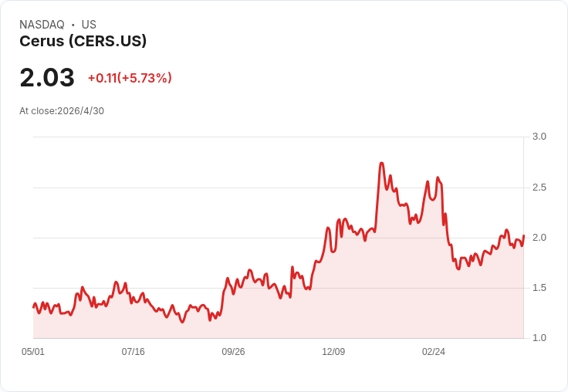Click the 1.5 price axis label

539,288
